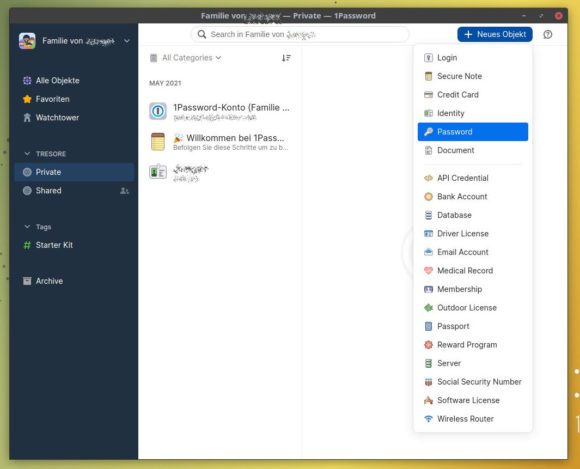Screen dimensions: 580x469
Task: Click the Software License icon
Action: coord(428,400)
